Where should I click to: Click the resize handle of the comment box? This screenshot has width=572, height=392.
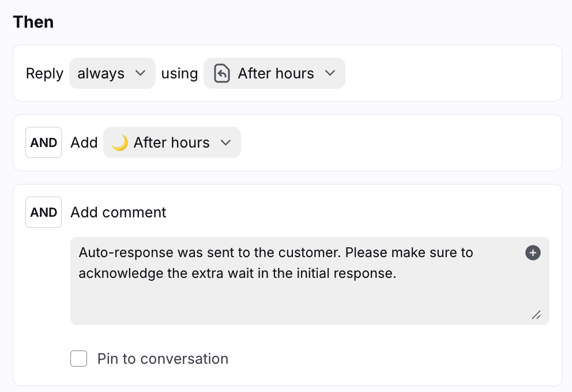(536, 315)
